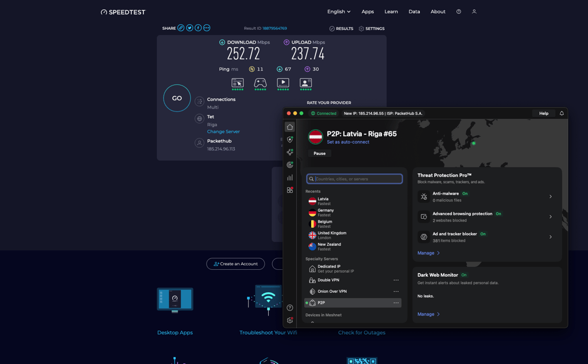The image size is (588, 364).
Task: Open NordVPN notifications bell
Action: coord(562,113)
